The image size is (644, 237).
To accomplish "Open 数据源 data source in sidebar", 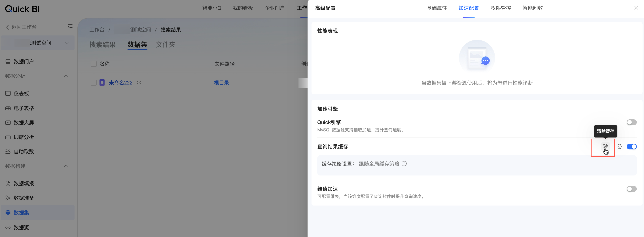I will point(21,227).
